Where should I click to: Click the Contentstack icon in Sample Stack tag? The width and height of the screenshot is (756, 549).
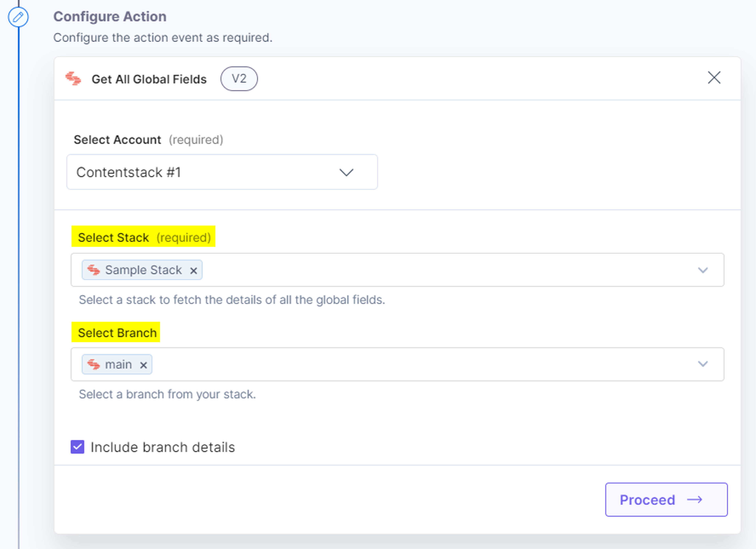(93, 270)
